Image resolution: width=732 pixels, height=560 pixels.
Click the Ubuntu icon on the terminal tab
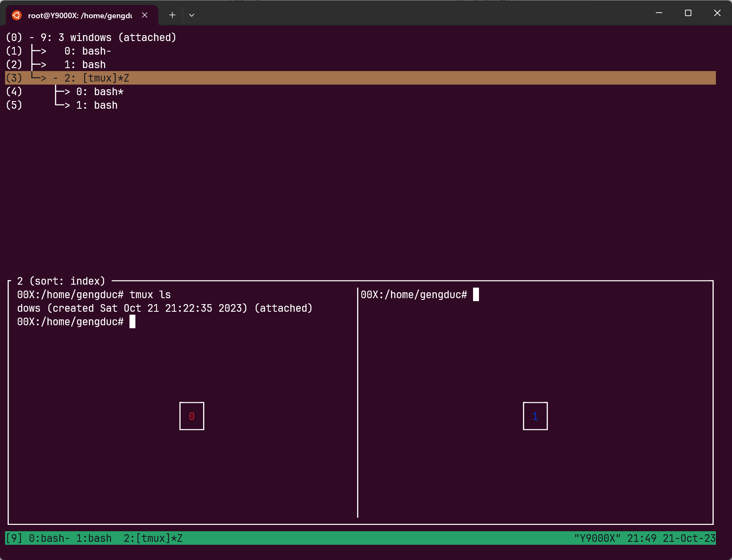pos(17,15)
